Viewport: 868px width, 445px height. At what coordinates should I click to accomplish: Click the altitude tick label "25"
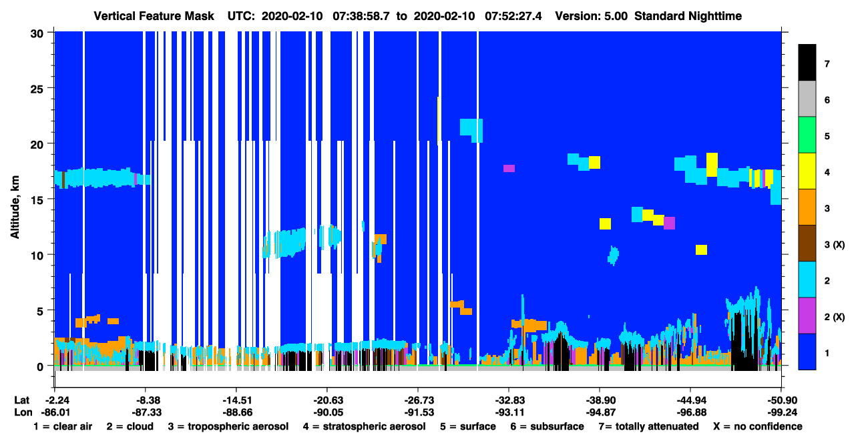pyautogui.click(x=38, y=88)
